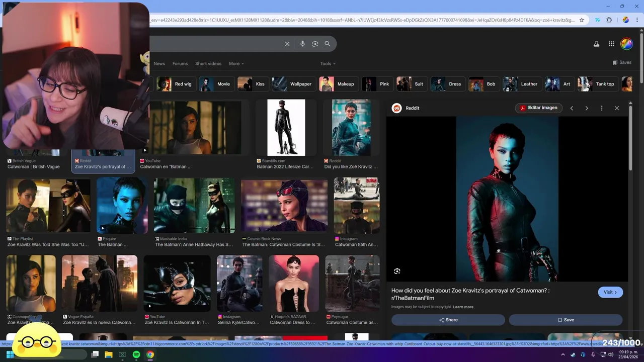Filter images by Makeup chip
Viewport: 644px width, 362px height.
pos(338,84)
